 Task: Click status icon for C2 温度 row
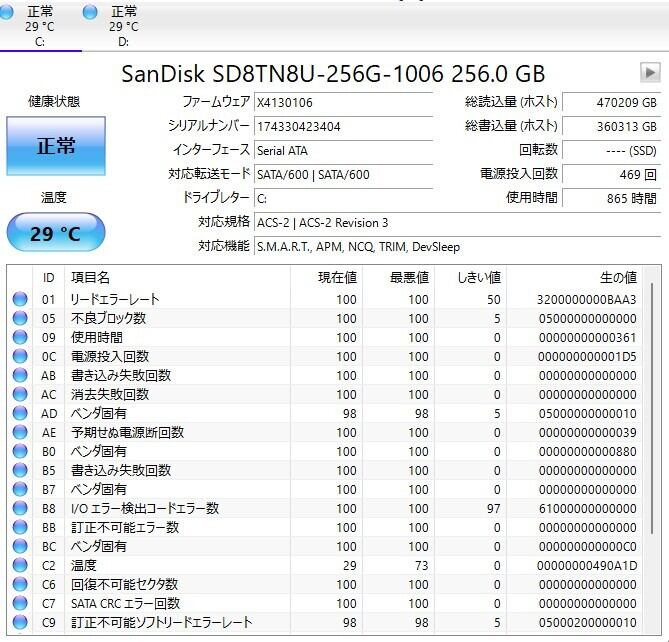pyautogui.click(x=20, y=565)
